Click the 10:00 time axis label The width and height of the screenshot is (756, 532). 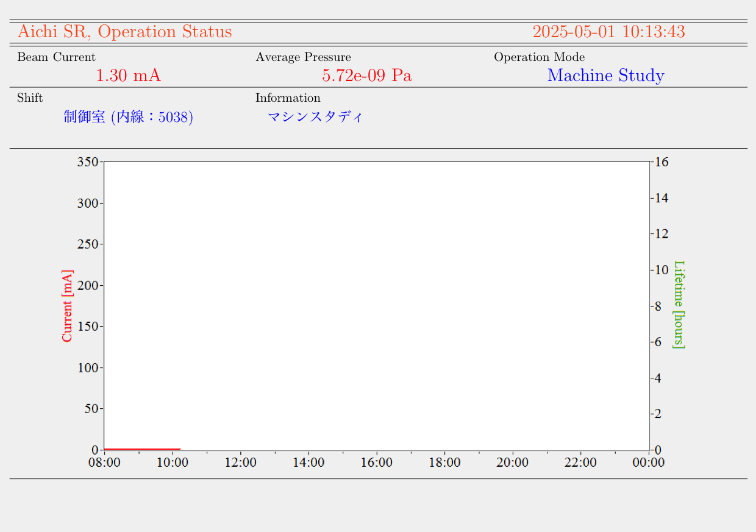[x=173, y=463]
